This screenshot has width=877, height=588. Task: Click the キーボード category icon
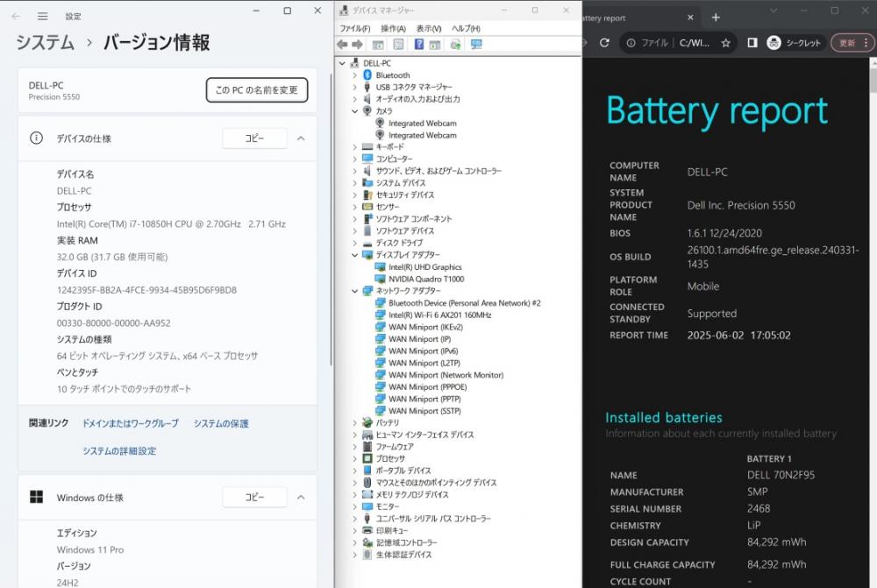367,146
